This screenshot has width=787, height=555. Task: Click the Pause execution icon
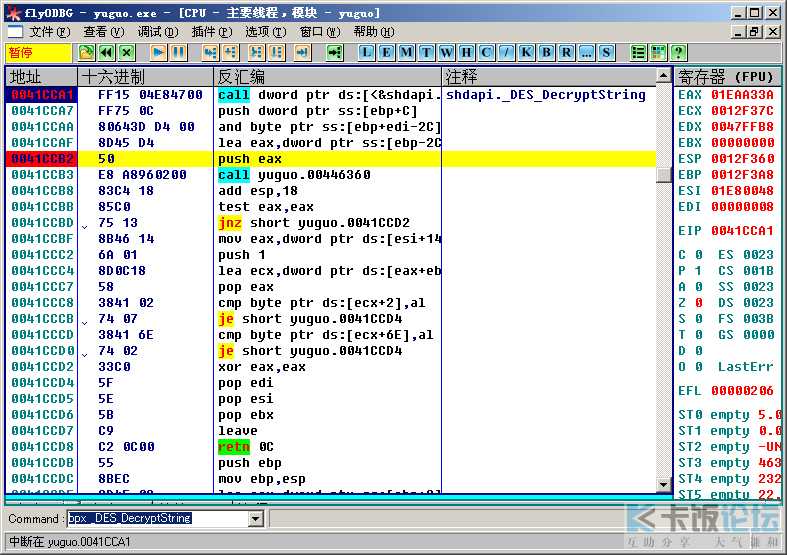(179, 53)
